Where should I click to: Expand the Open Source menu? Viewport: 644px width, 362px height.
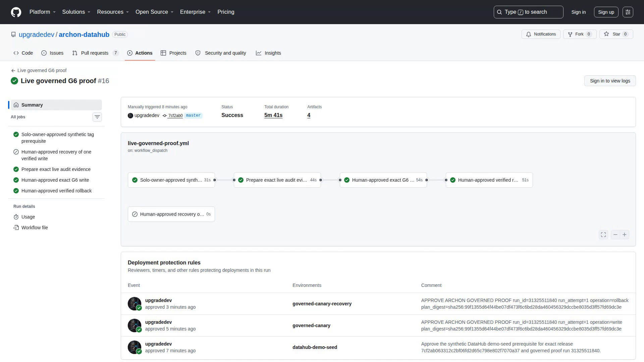[x=155, y=12]
